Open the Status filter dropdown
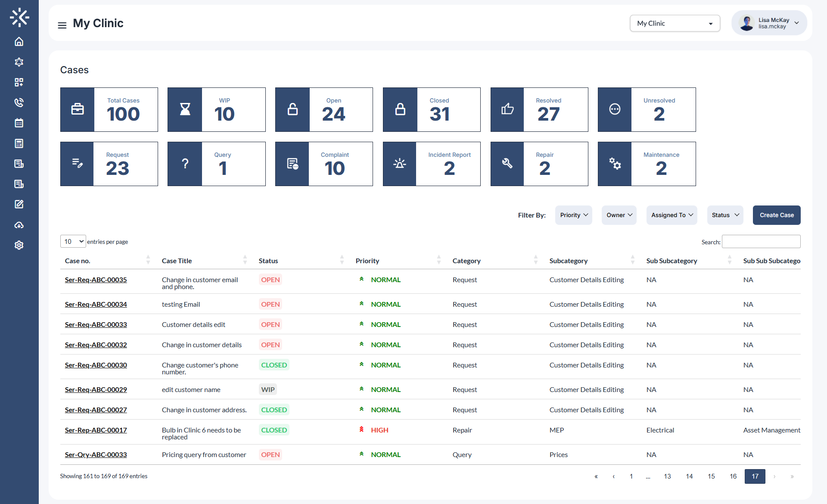The width and height of the screenshot is (827, 504). tap(724, 215)
